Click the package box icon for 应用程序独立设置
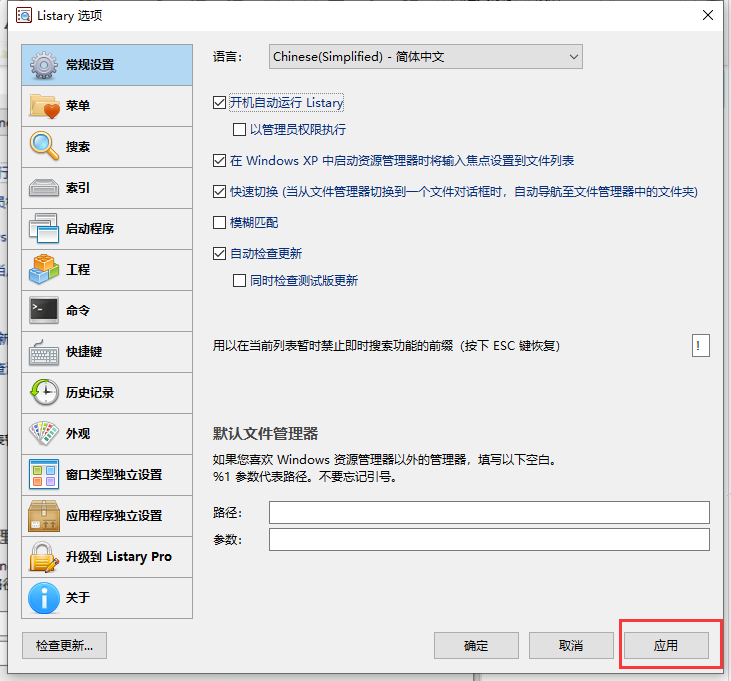Screen dimensions: 731x681 point(44,516)
